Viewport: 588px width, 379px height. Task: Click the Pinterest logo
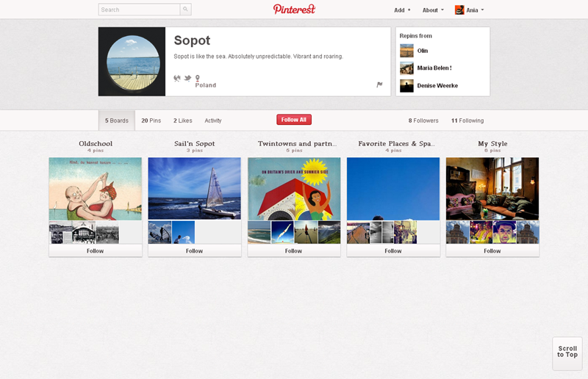[294, 10]
